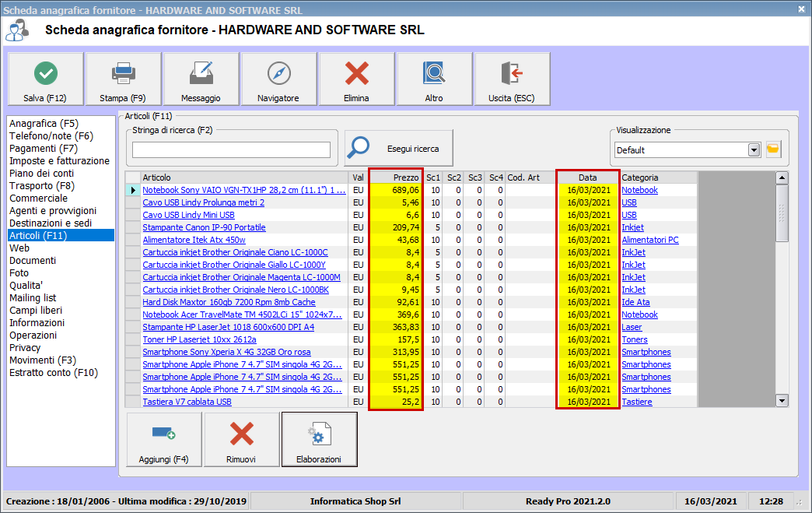Open Campi liberi section
Image resolution: width=812 pixels, height=513 pixels.
tap(36, 310)
